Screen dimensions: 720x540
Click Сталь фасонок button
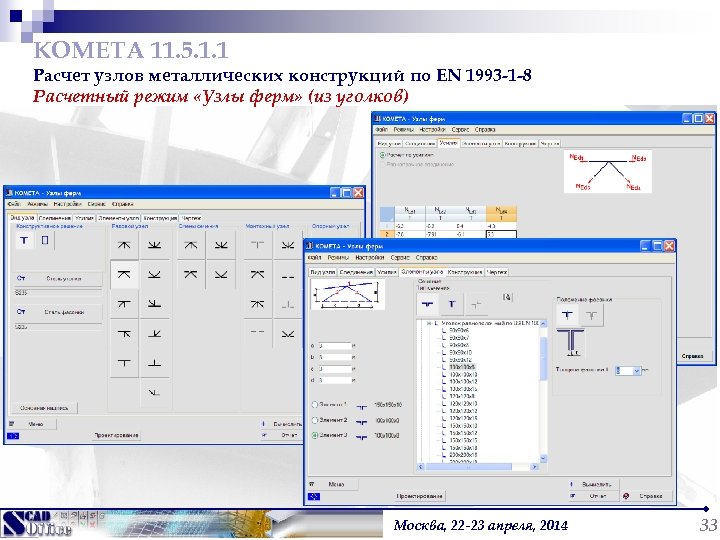[x=59, y=312]
